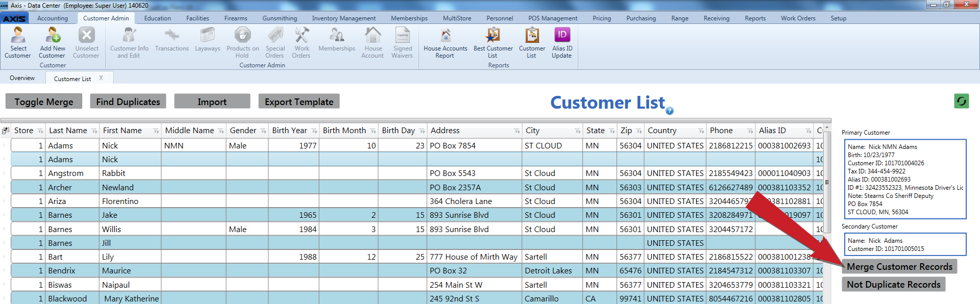Close the Customer List tab
The width and height of the screenshot is (980, 304).
(x=101, y=78)
